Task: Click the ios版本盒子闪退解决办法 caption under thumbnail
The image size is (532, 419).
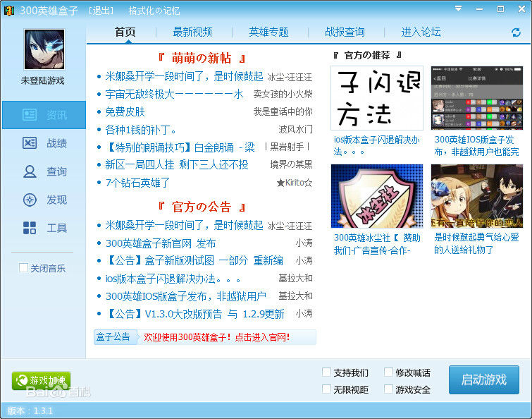Action: [376, 146]
